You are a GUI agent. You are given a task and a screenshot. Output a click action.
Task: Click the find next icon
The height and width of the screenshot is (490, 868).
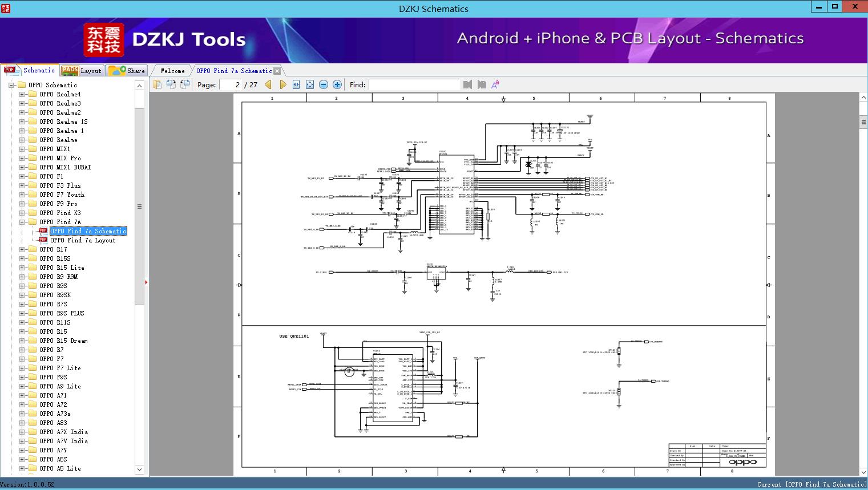click(482, 84)
